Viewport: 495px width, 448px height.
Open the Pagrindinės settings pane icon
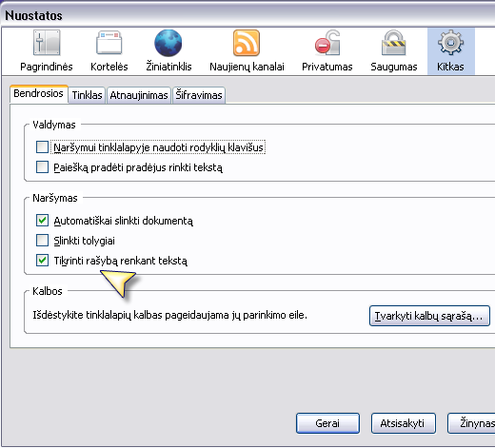click(47, 43)
